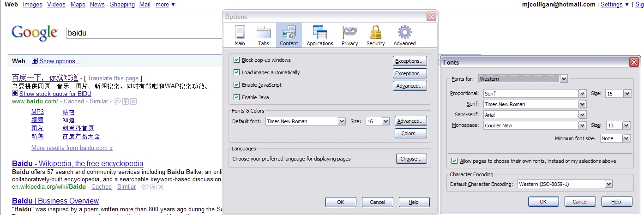Image resolution: width=644 pixels, height=215 pixels.
Task: Go to Google Maps
Action: click(x=78, y=5)
